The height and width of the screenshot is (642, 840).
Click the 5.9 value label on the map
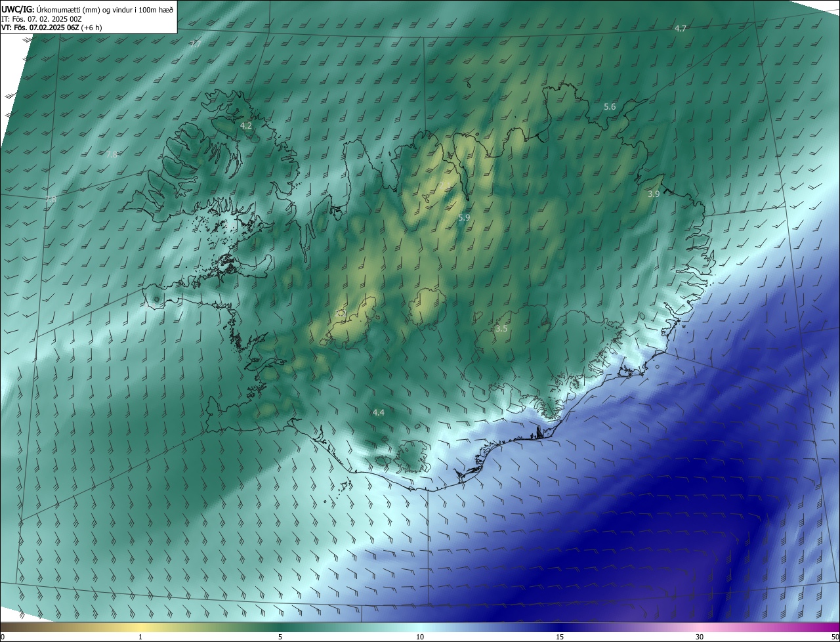(x=464, y=217)
